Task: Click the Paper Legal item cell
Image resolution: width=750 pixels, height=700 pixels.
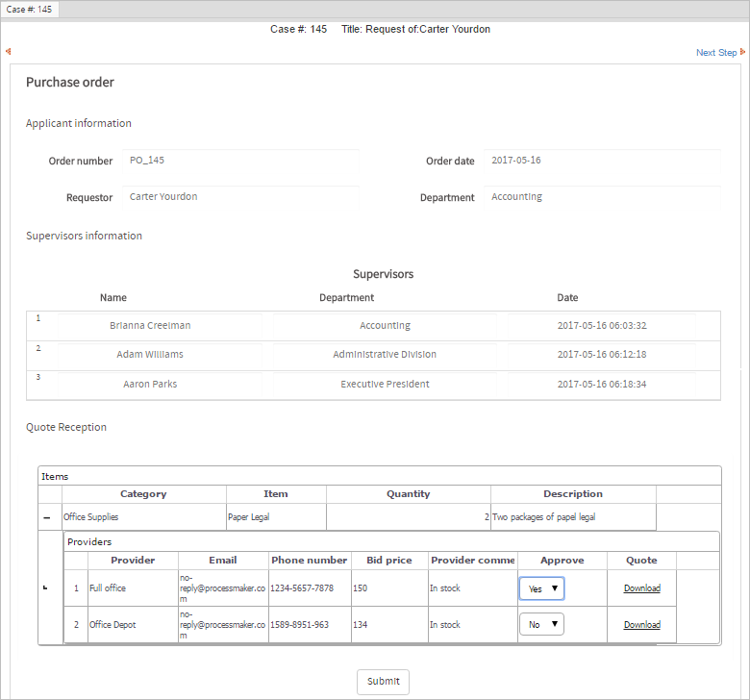Action: coord(276,517)
